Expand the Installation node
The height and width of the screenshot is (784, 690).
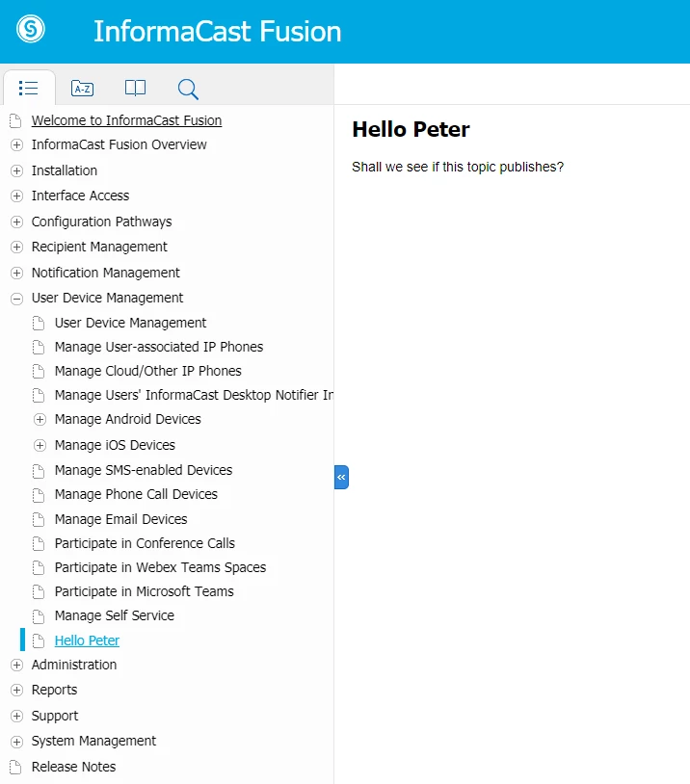point(16,170)
